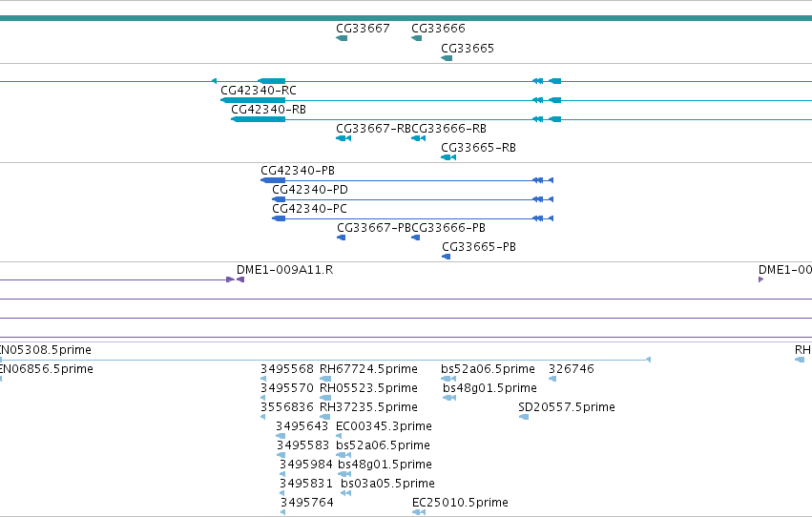Select the thick exon block under CG42340-RB

pos(258,119)
